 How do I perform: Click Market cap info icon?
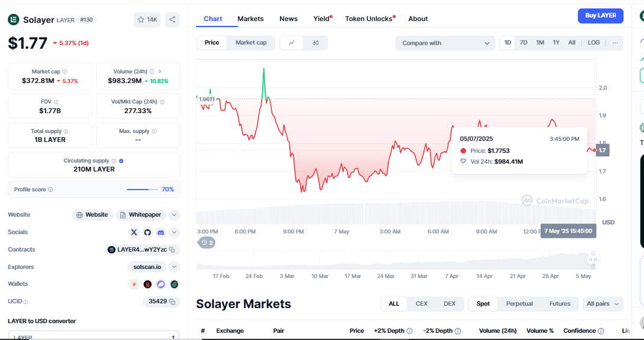tap(65, 72)
